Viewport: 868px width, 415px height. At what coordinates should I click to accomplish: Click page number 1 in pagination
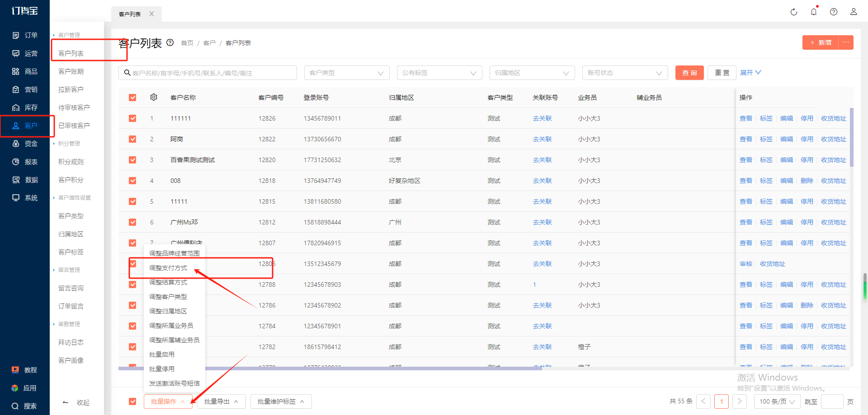click(x=722, y=401)
